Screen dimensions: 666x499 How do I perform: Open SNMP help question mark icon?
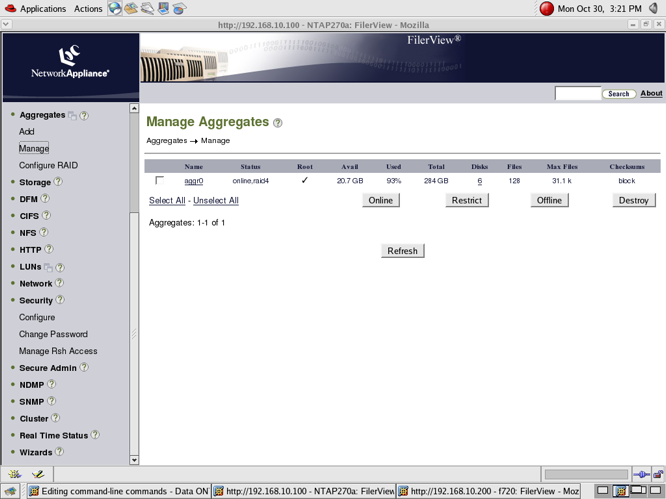click(x=51, y=401)
